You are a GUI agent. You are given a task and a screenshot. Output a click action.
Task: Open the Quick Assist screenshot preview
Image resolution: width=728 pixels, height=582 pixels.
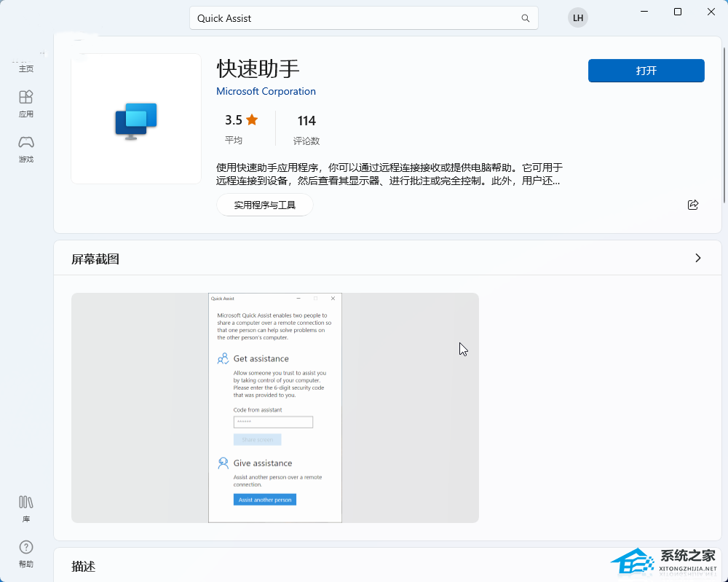(275, 407)
